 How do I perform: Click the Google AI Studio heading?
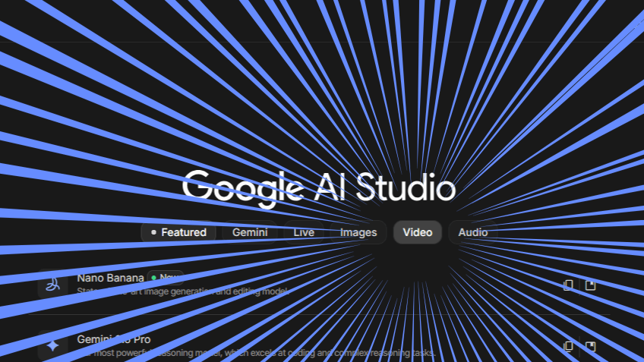tap(319, 188)
